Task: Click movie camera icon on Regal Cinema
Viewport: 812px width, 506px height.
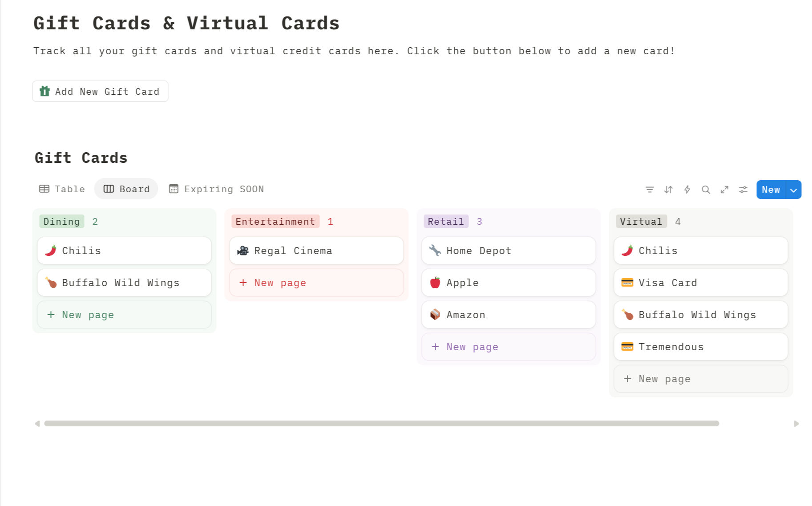Action: click(x=243, y=251)
